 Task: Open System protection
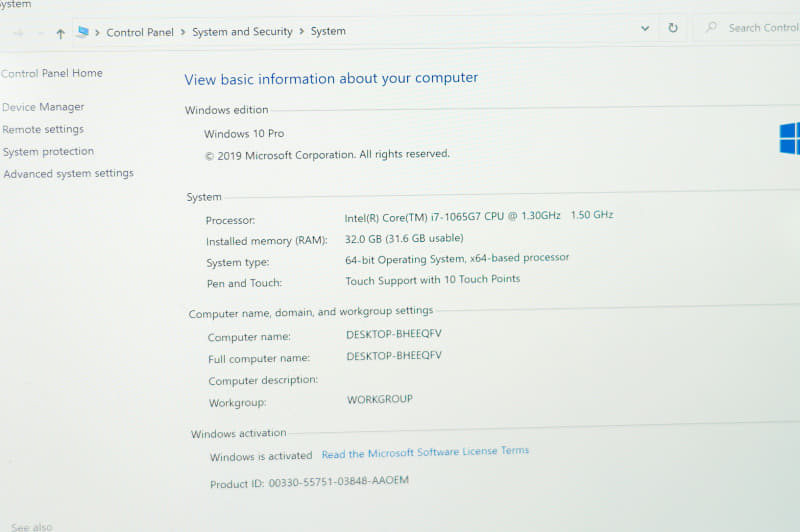click(x=48, y=151)
